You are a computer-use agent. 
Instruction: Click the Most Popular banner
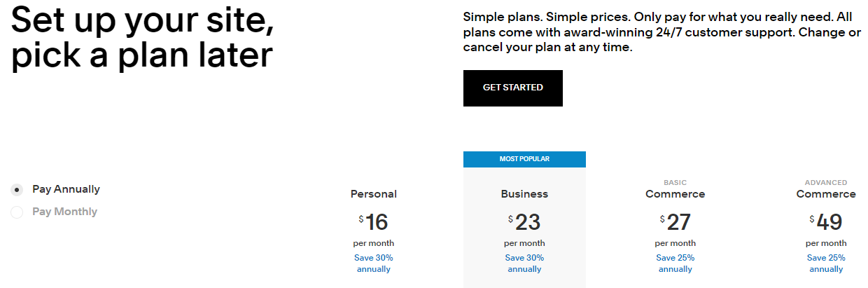coord(524,159)
